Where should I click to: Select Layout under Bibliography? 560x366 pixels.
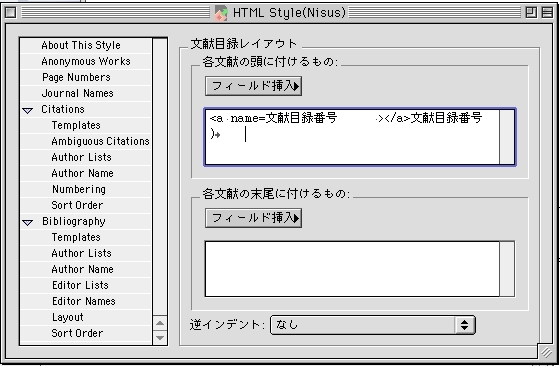click(x=86, y=317)
